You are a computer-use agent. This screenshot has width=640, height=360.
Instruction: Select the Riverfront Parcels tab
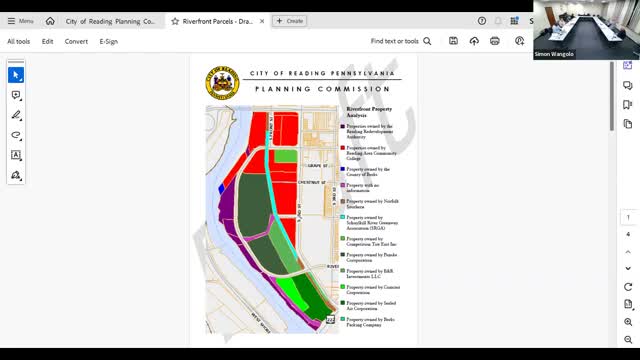point(218,21)
